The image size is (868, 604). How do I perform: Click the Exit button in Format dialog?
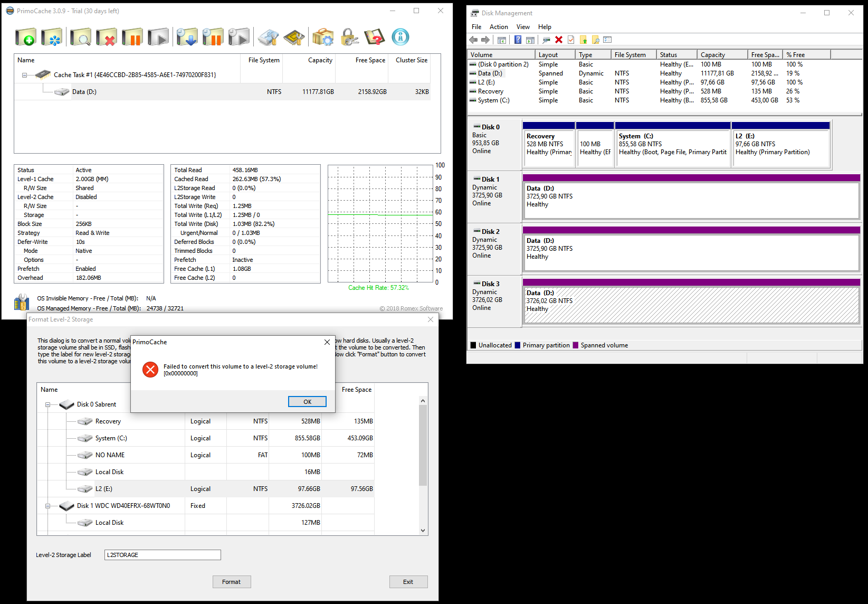point(408,582)
